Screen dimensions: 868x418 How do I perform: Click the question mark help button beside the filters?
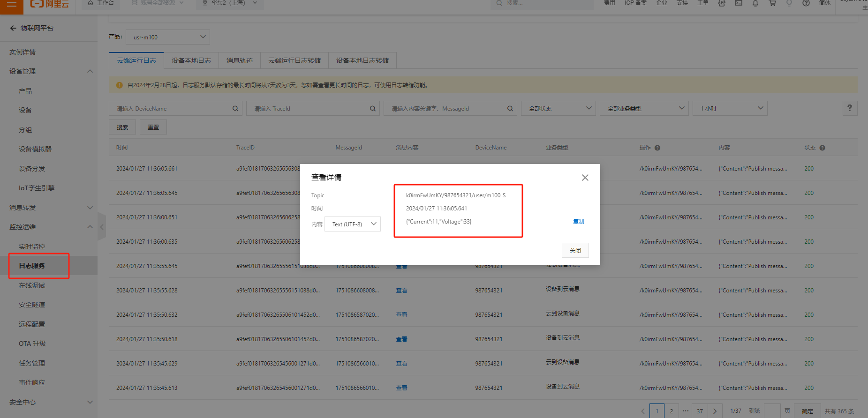(849, 108)
